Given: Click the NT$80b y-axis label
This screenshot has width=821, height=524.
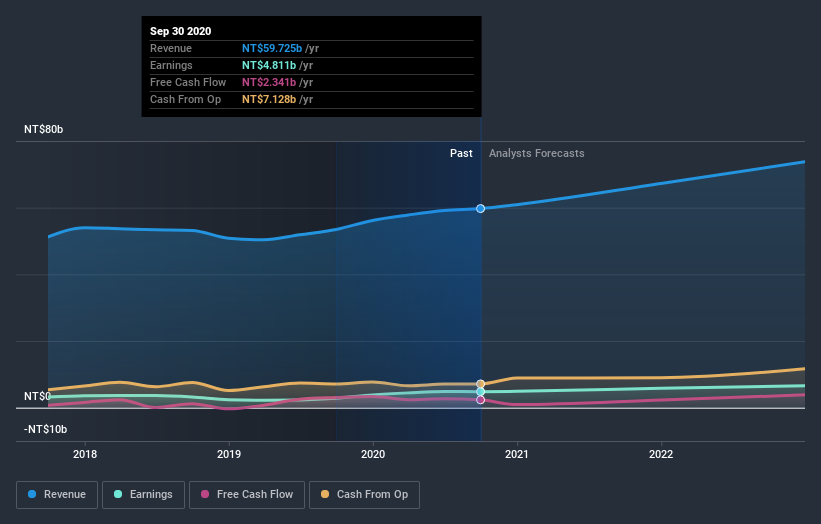Looking at the screenshot, I should tap(43, 129).
